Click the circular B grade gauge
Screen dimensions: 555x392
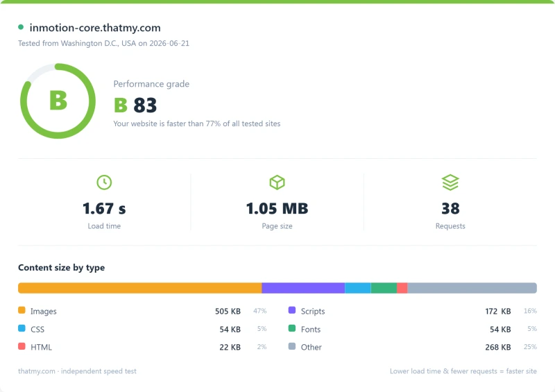(58, 101)
